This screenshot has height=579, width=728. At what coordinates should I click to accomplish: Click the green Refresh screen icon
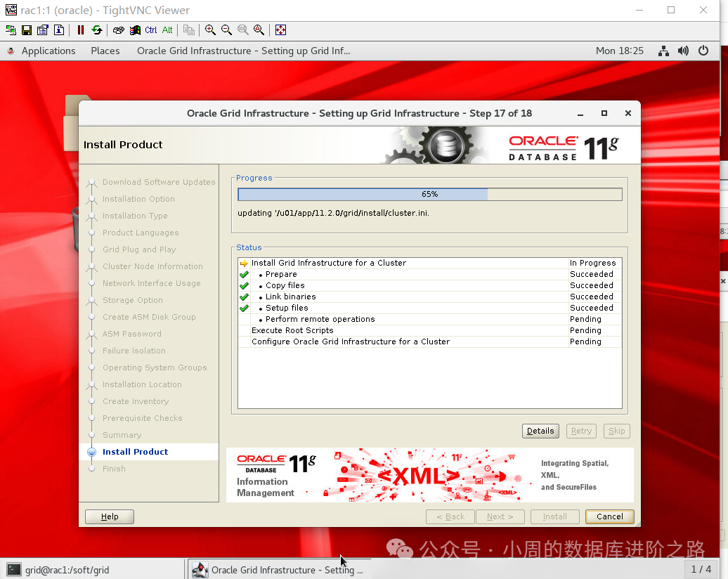pyautogui.click(x=96, y=30)
